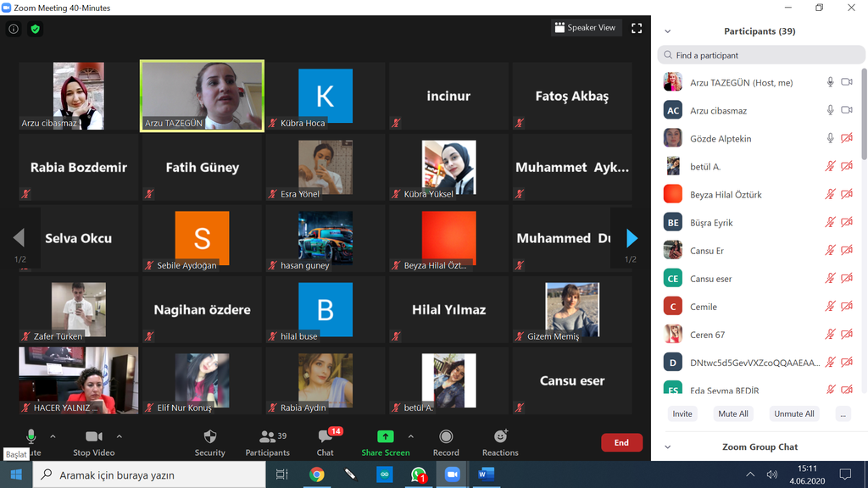Viewport: 868px width, 488px height.
Task: Toggle Gözde Alptekin's microphone in list
Action: coord(831,139)
